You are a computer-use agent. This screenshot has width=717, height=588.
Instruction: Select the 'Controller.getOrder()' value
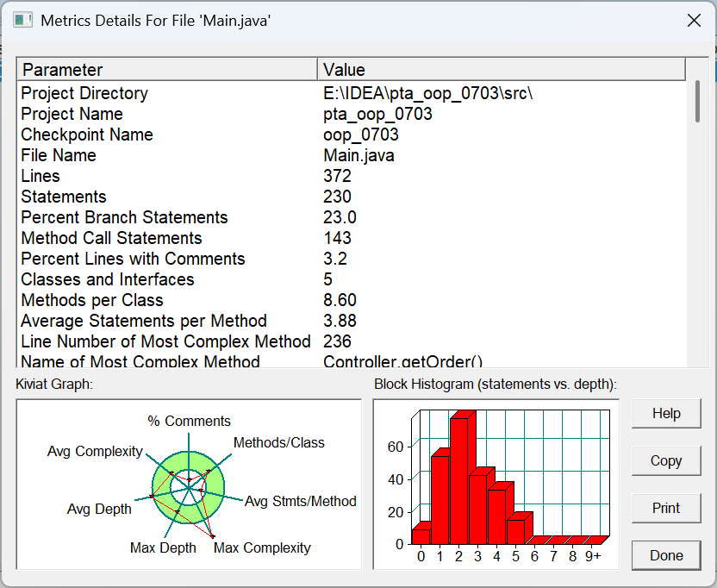(402, 360)
